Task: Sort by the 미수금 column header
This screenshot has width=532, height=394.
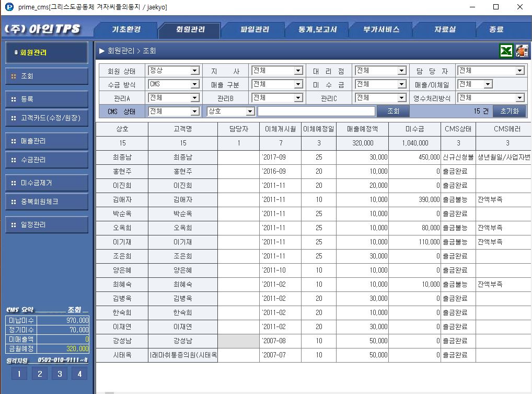Action: pyautogui.click(x=414, y=129)
